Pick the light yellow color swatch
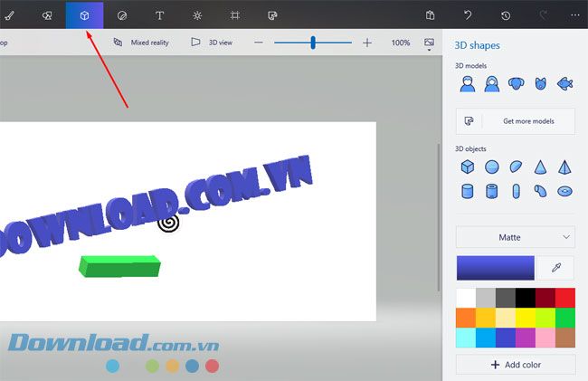Image resolution: width=588 pixels, height=381 pixels. [506, 318]
